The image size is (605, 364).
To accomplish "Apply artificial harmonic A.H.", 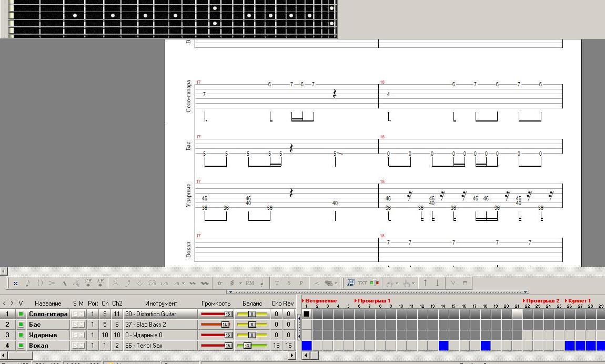I will click(100, 283).
